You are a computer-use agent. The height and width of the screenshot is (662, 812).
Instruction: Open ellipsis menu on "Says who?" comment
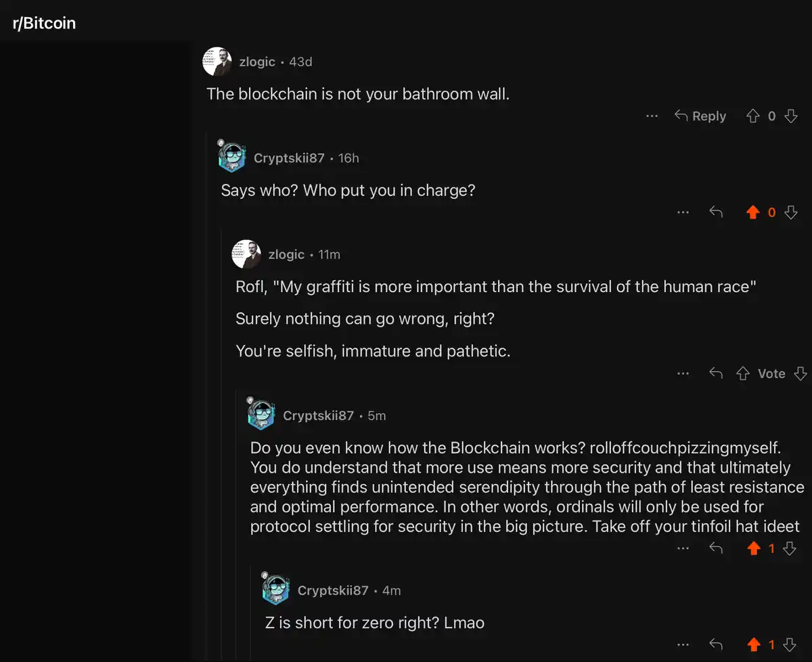pos(683,212)
